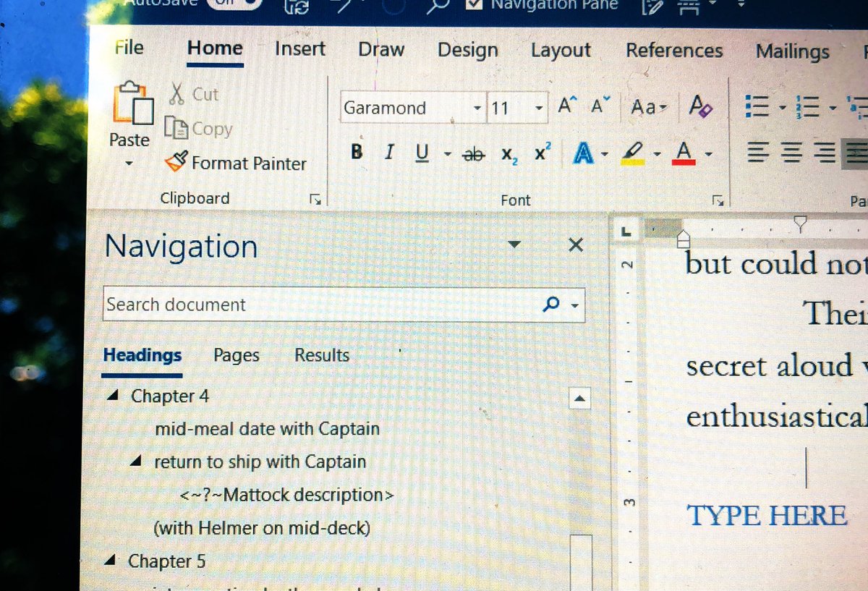Open the Garamond font name dropdown
Viewport: 868px width, 591px height.
(x=477, y=107)
